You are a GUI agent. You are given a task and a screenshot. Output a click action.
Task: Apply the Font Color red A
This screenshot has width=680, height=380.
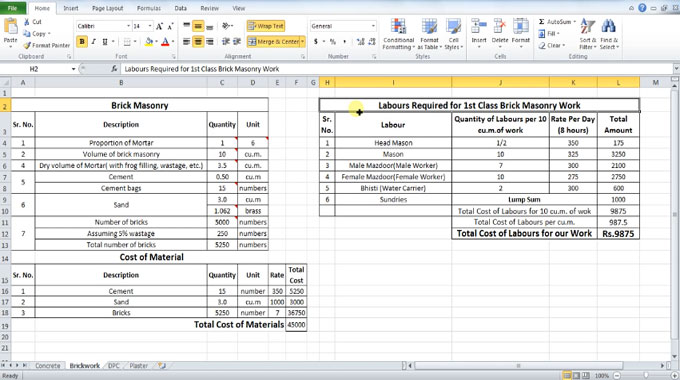[x=165, y=42]
